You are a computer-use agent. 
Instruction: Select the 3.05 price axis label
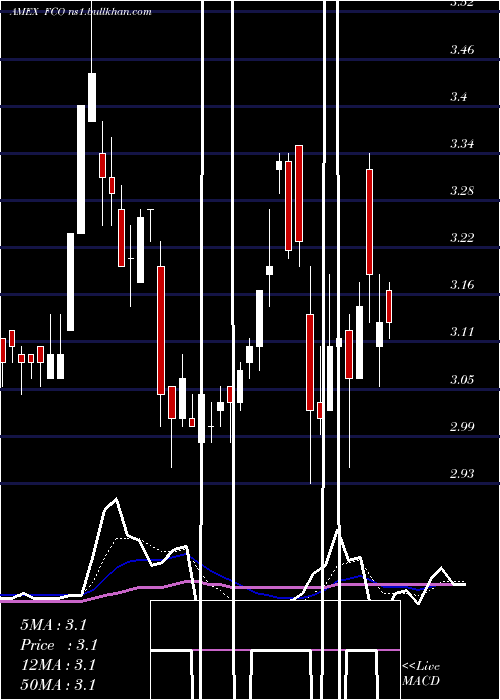click(462, 379)
